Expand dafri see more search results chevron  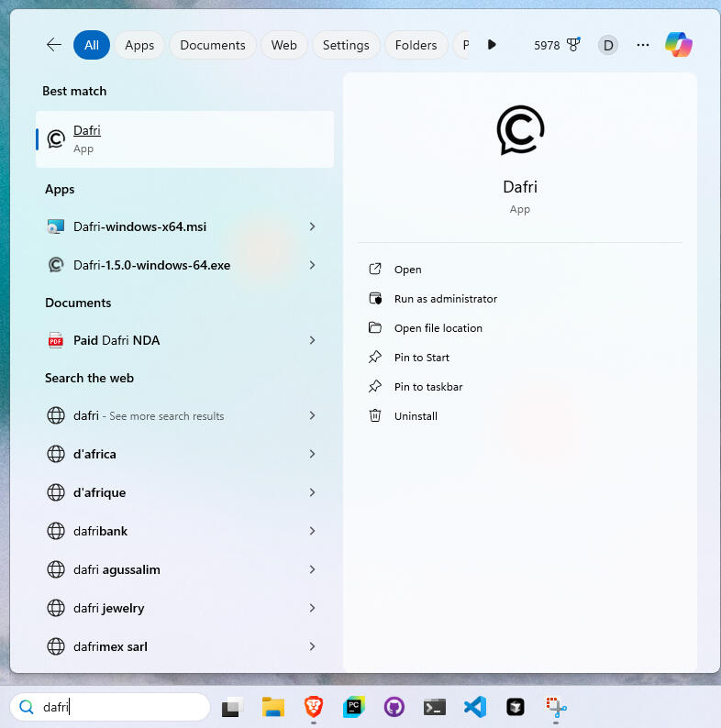pos(312,415)
